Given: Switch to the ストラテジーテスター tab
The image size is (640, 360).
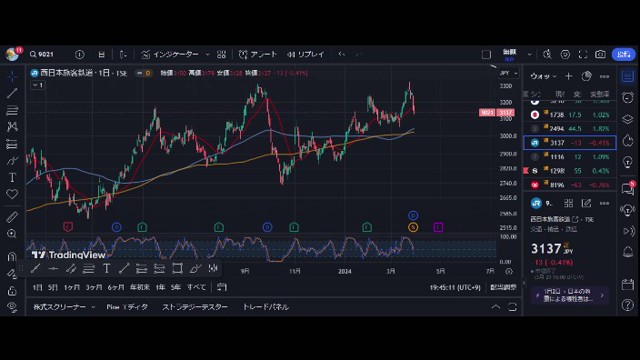Looking at the screenshot, I should (195, 307).
